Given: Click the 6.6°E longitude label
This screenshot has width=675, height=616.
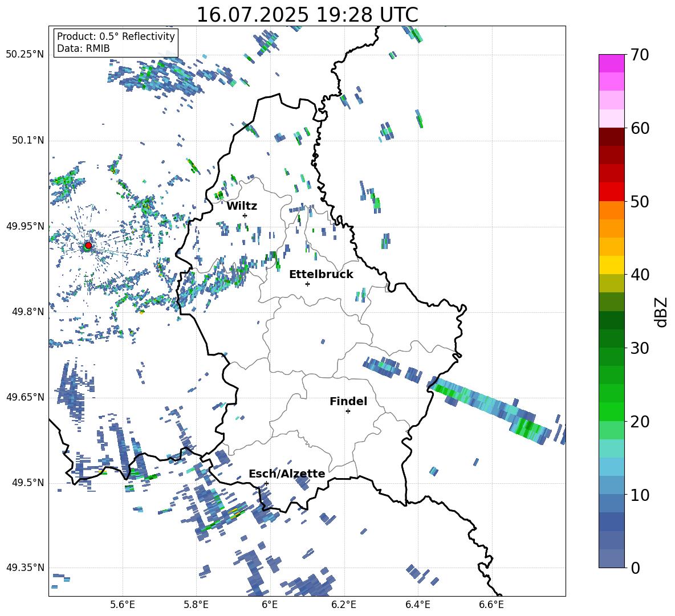Looking at the screenshot, I should pos(491,605).
